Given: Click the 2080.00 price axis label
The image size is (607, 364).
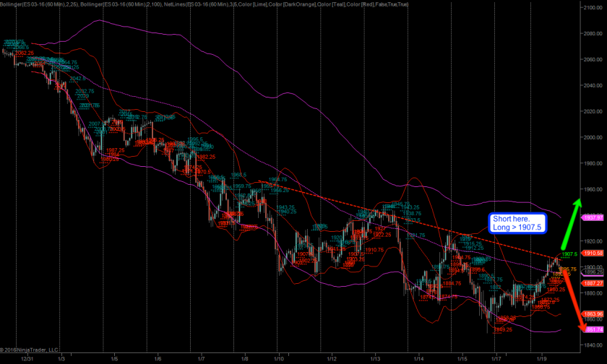Looking at the screenshot, I should 593,34.
